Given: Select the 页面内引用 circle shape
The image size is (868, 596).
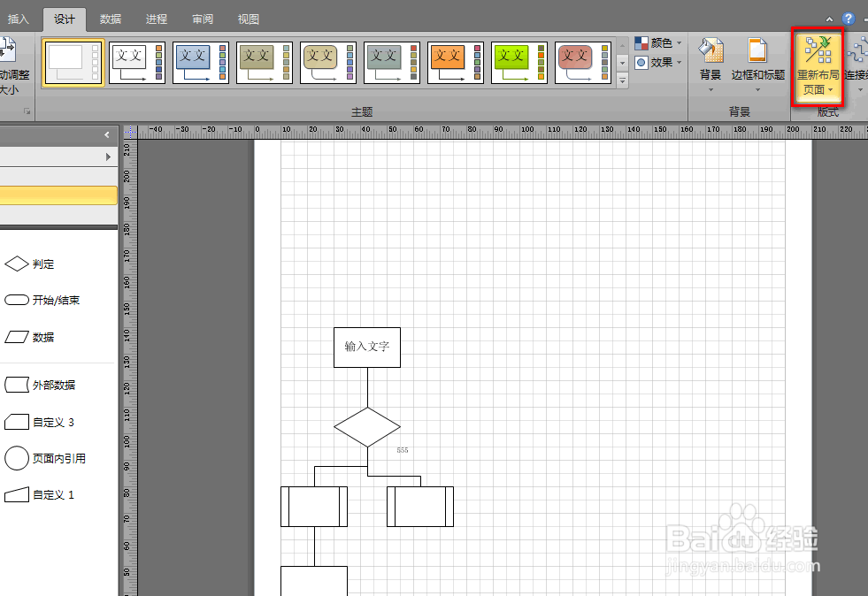Looking at the screenshot, I should pos(45,458).
